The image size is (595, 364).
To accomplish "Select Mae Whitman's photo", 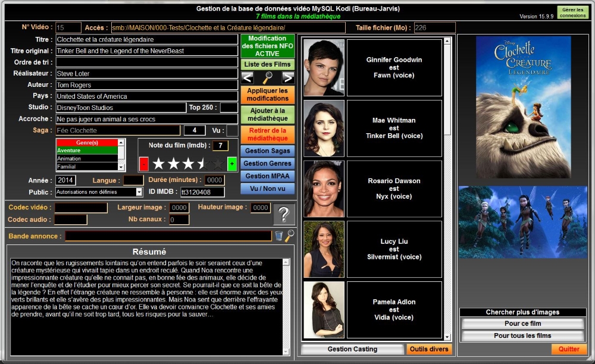I will (324, 128).
